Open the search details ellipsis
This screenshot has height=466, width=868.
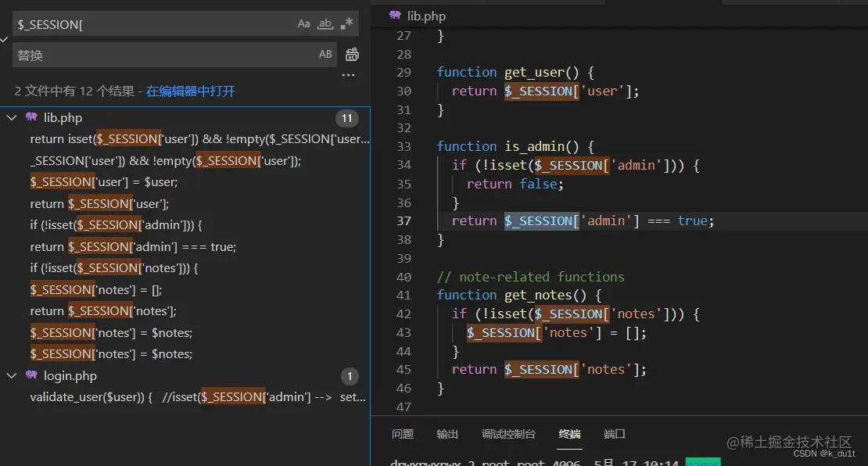pyautogui.click(x=348, y=75)
